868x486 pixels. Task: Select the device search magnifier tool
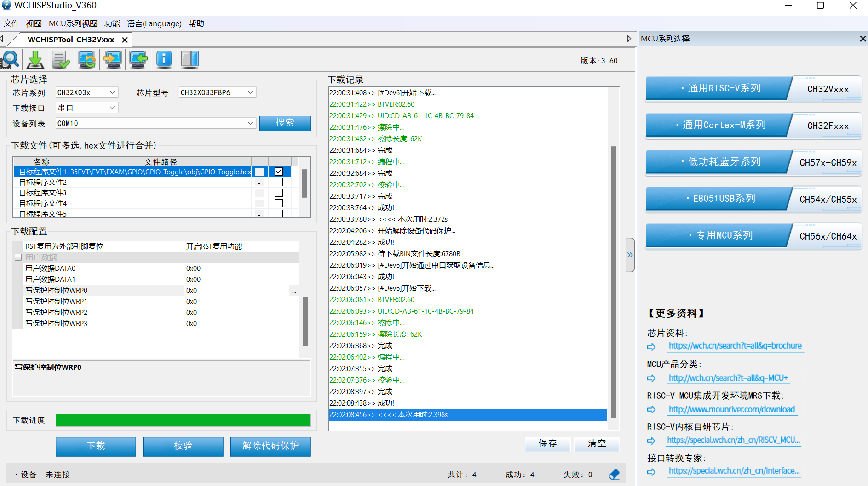[x=10, y=59]
